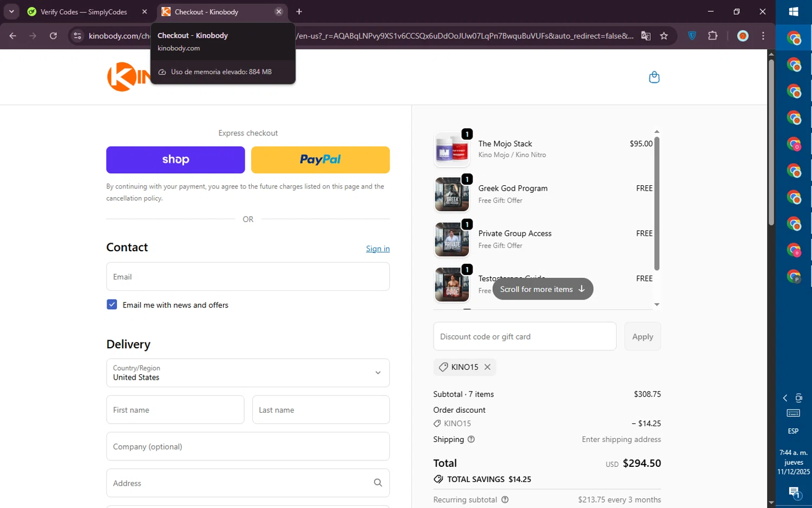Click the $213.75 every 3 months text
812x508 pixels.
(x=619, y=499)
